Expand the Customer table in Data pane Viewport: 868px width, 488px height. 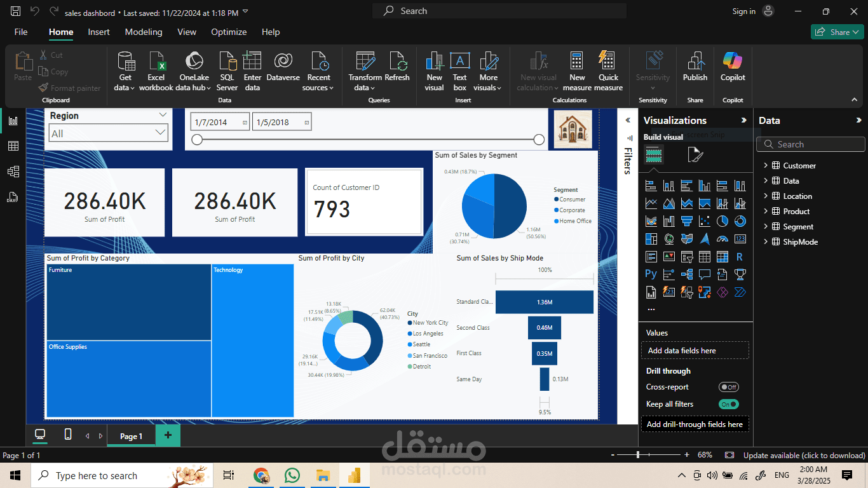tap(766, 165)
